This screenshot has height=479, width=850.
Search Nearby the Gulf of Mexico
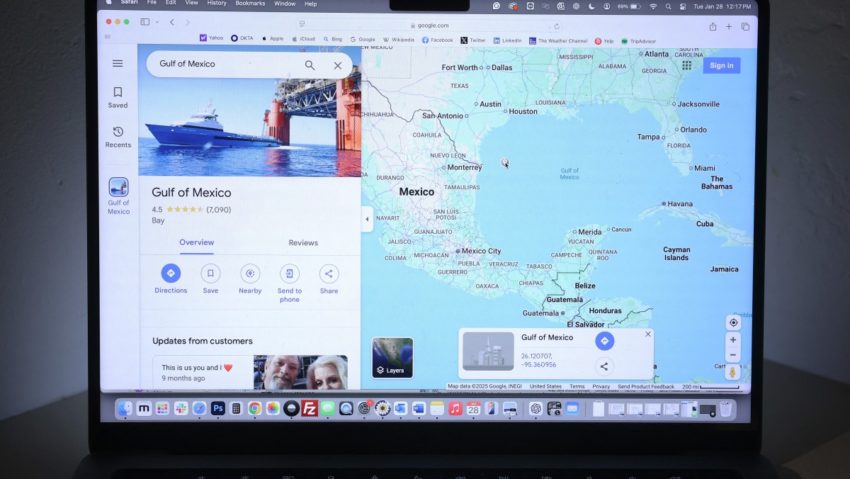[250, 279]
